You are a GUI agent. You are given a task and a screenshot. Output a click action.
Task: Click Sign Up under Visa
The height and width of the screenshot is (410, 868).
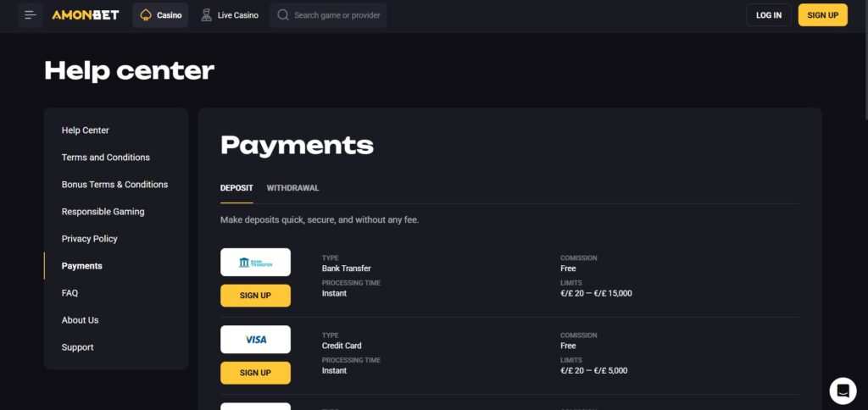click(255, 373)
